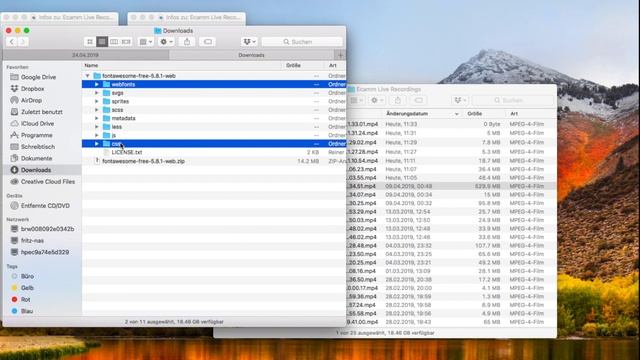Image resolution: width=640 pixels, height=360 pixels.
Task: Open the action gear menu in Downloads toolbar
Action: 166,42
